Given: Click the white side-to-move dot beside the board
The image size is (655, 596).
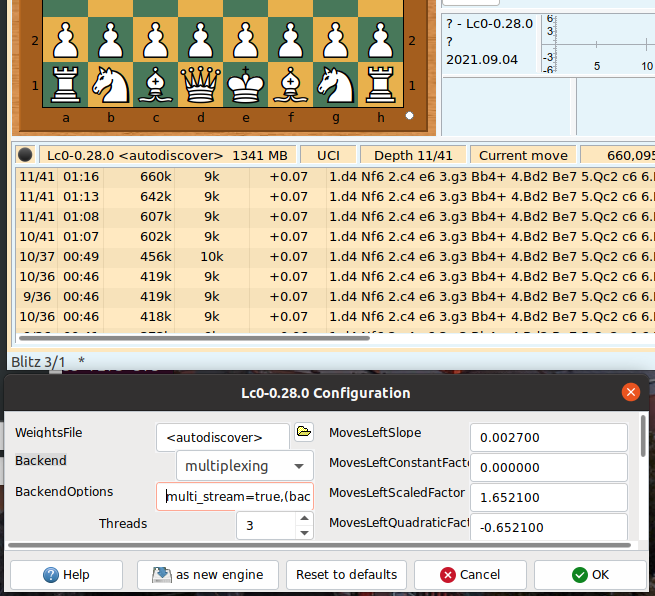Looking at the screenshot, I should (x=409, y=116).
